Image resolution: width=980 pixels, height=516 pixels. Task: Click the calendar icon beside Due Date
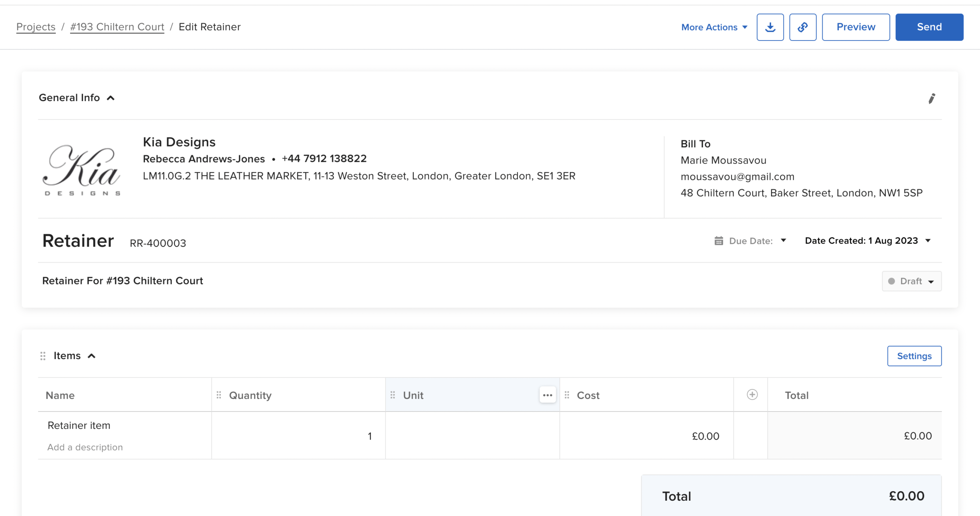(x=719, y=241)
